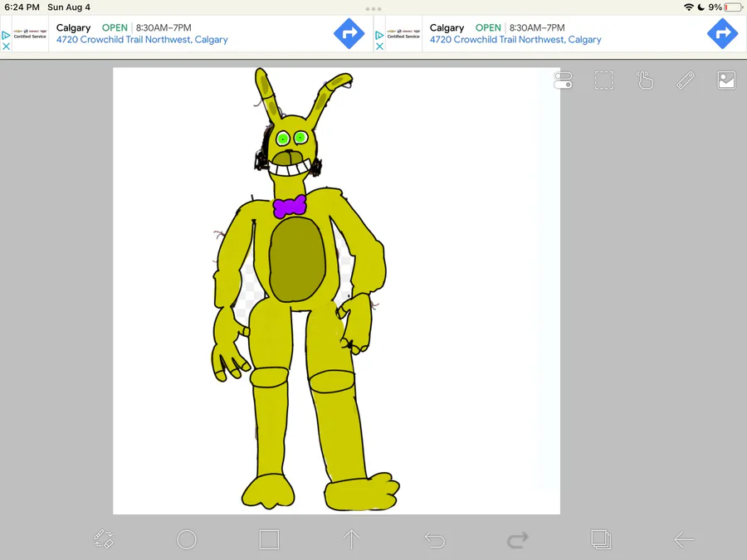The image size is (747, 560).
Task: Tap the upward arrow icon
Action: (352, 539)
